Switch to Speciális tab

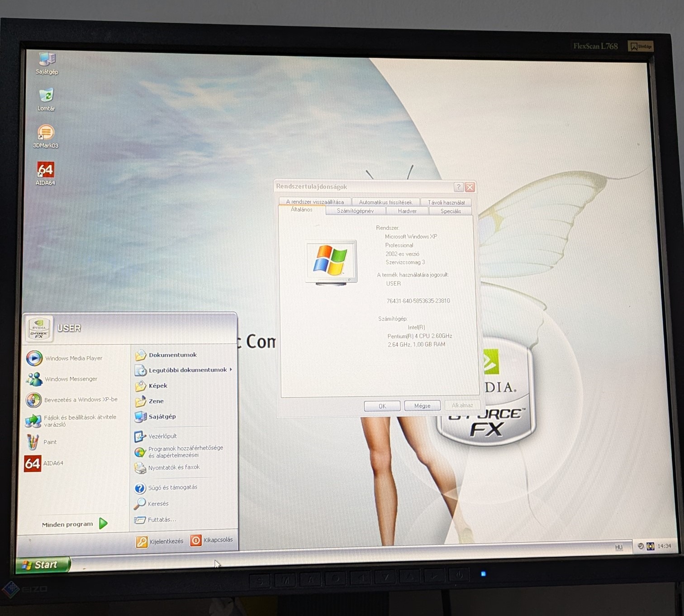pyautogui.click(x=451, y=211)
